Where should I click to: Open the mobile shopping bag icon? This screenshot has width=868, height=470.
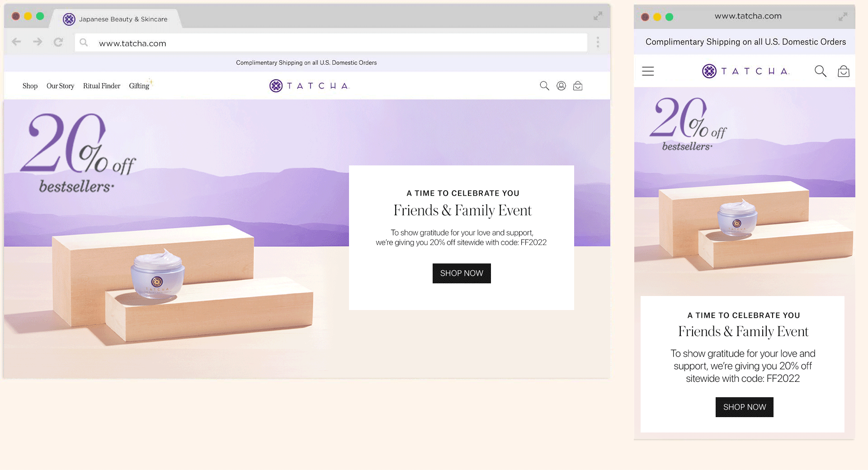[843, 71]
